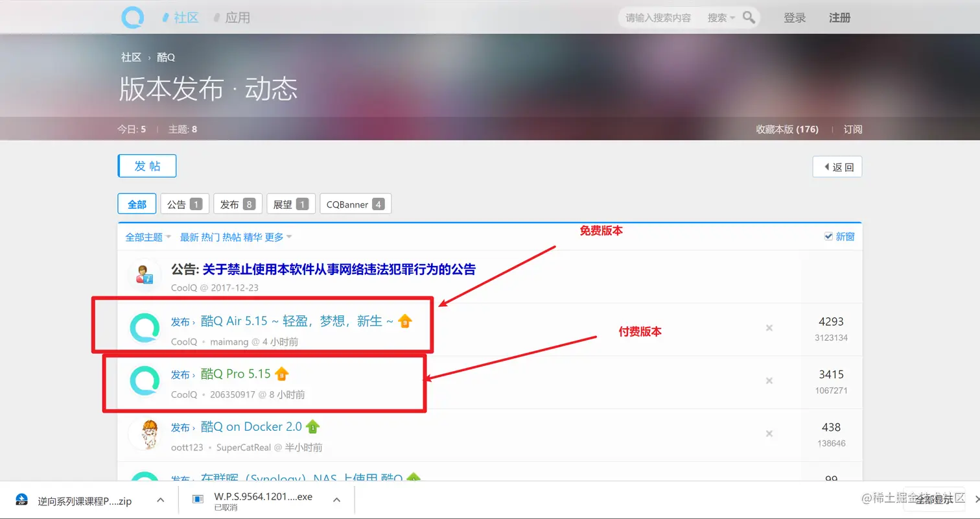Click 收藏本版 to bookmark this board
This screenshot has height=519, width=980.
787,129
